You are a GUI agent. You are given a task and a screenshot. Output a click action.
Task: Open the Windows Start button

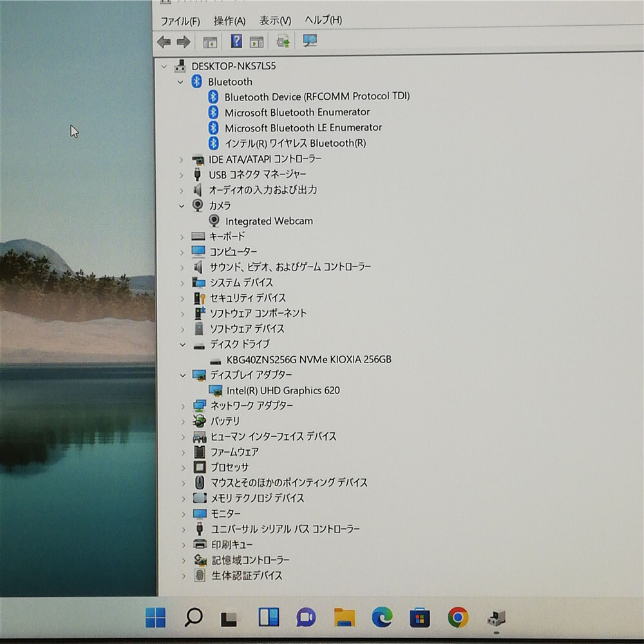(x=156, y=618)
